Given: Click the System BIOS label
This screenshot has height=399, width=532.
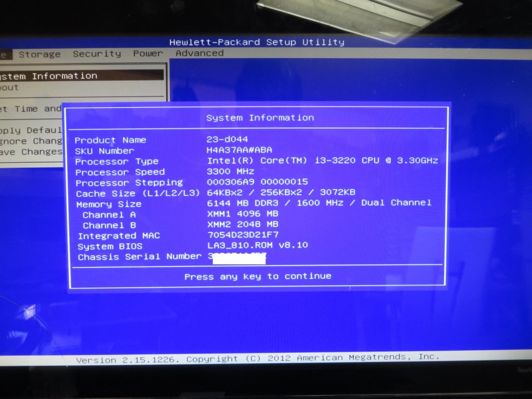Looking at the screenshot, I should tap(110, 246).
